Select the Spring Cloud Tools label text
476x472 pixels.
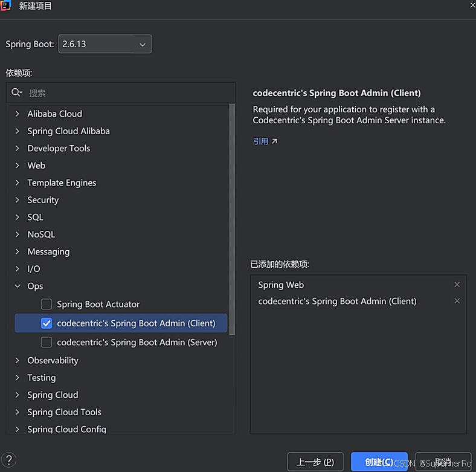point(65,412)
